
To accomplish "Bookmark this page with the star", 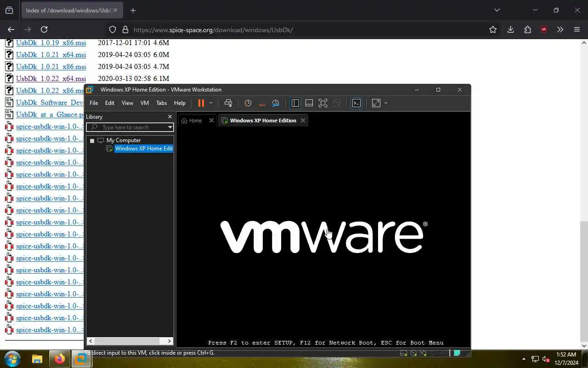I will tap(493, 29).
